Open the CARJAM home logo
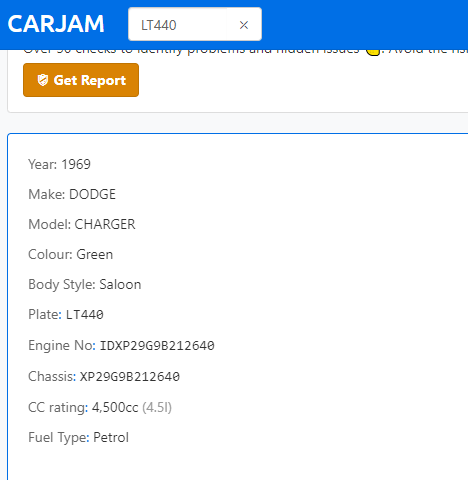468x480 pixels. (56, 24)
